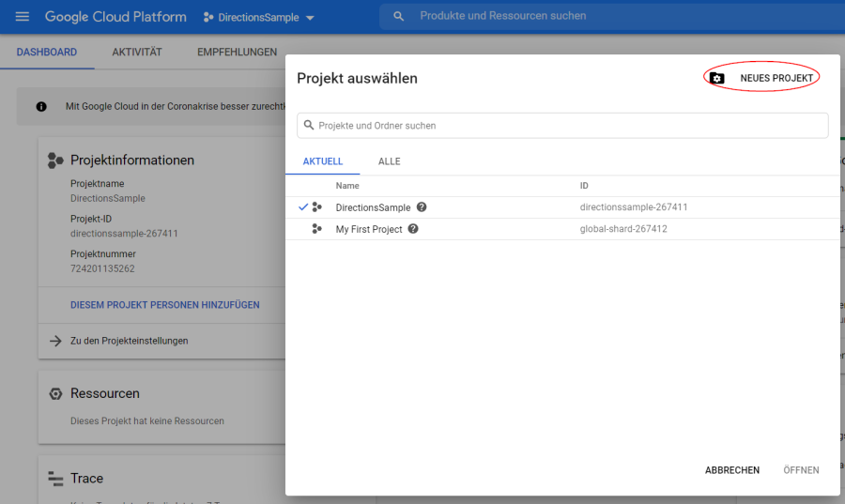The width and height of the screenshot is (845, 504).
Task: Click the new project folder icon
Action: click(717, 78)
